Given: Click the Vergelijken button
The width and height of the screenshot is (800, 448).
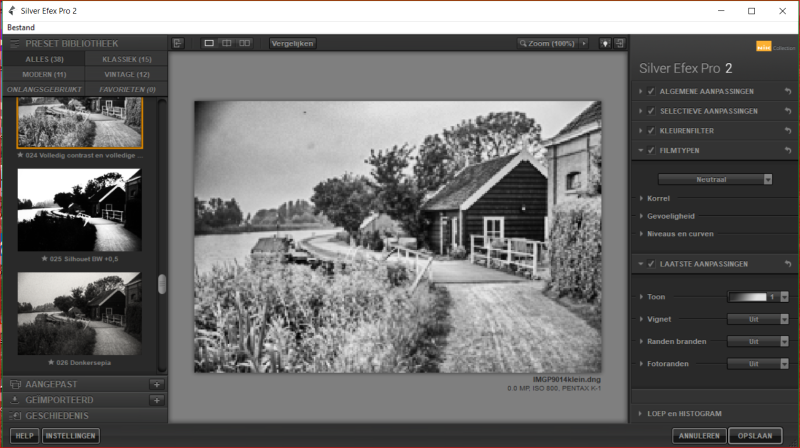Looking at the screenshot, I should (292, 43).
